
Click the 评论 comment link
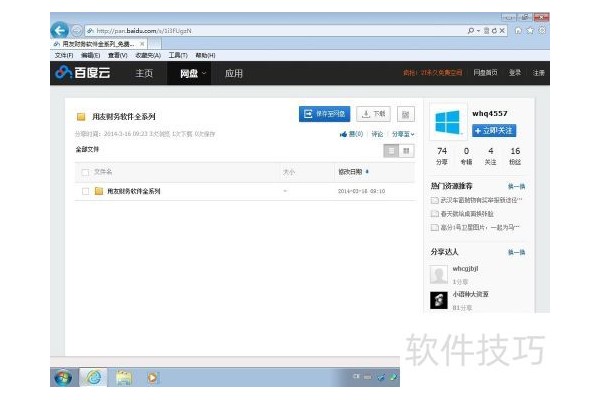click(x=377, y=134)
